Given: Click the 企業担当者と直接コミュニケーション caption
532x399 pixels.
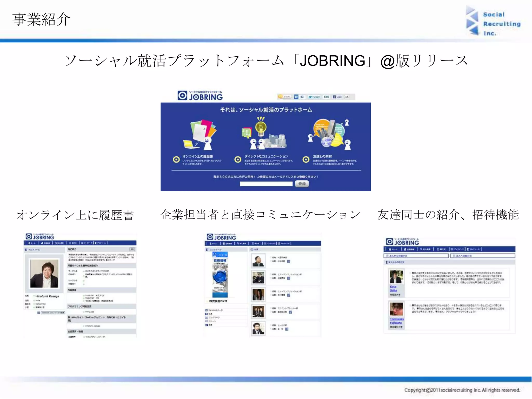Looking at the screenshot, I should pos(260,215).
